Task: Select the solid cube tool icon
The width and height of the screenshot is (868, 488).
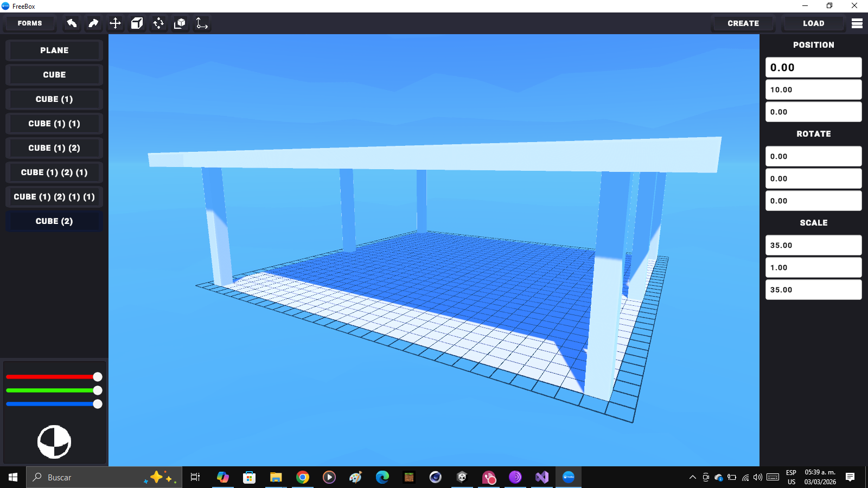Action: click(x=137, y=23)
